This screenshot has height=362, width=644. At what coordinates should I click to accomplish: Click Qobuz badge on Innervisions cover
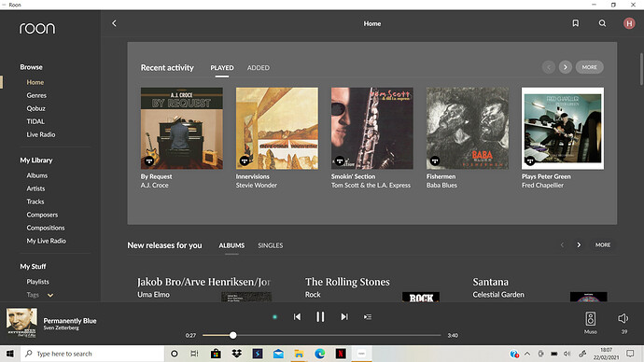(x=245, y=160)
